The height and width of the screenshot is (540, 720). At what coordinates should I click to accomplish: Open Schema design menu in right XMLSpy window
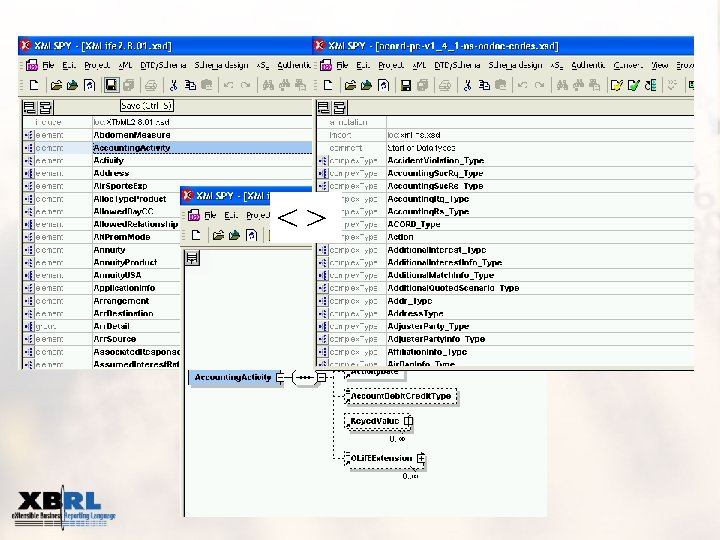(515, 65)
